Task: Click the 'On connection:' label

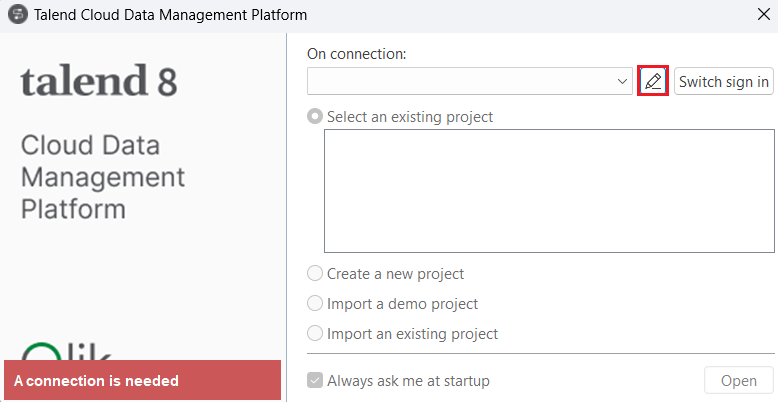Action: 356,54
